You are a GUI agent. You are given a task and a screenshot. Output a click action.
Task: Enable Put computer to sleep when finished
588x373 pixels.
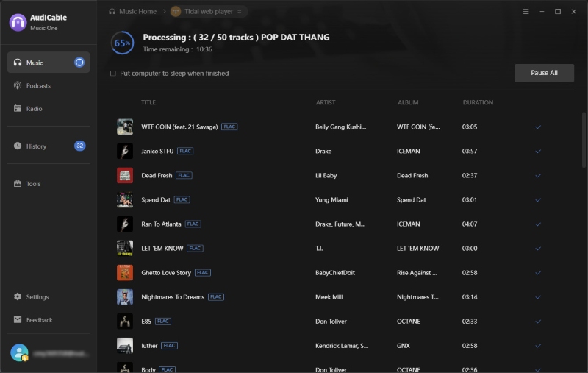[x=113, y=73]
